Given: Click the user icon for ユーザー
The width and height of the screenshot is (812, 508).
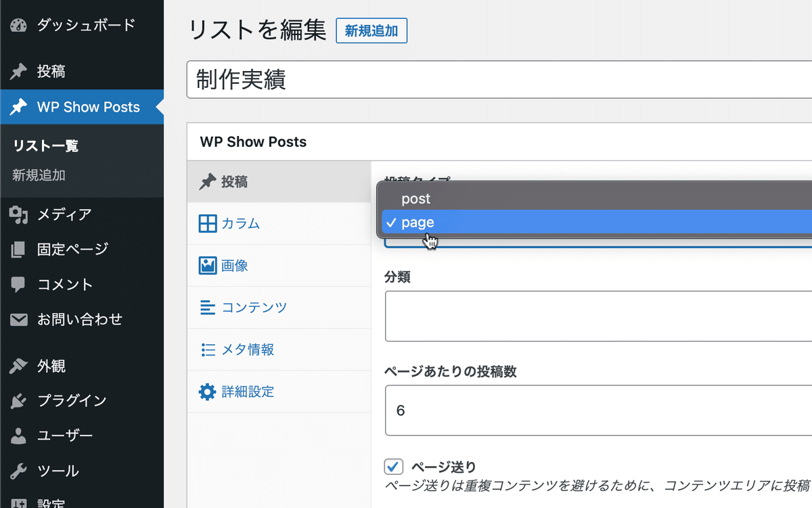Looking at the screenshot, I should click(18, 436).
